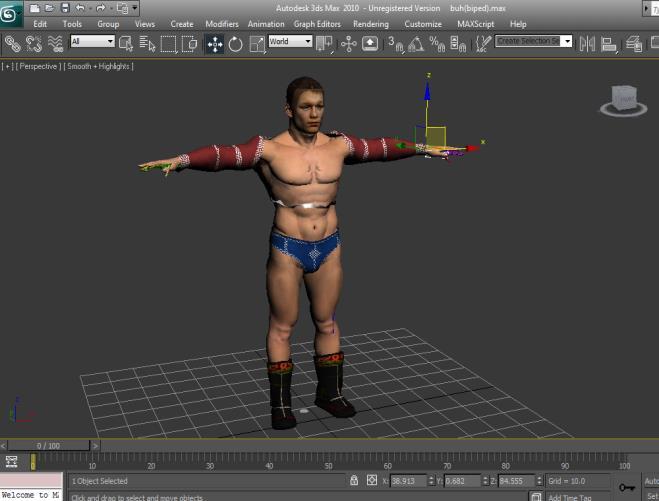Toggle the Selection Lock padlock icon
The height and width of the screenshot is (501, 659).
(x=354, y=480)
